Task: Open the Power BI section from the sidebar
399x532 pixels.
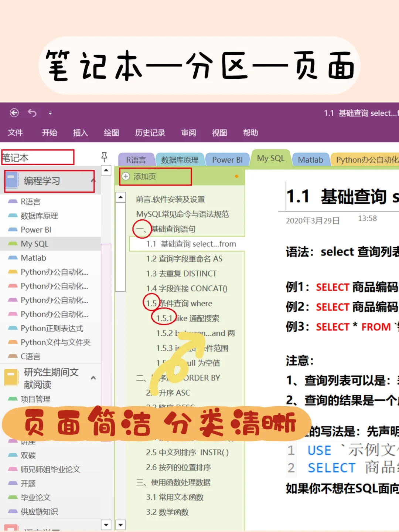Action: [x=35, y=230]
